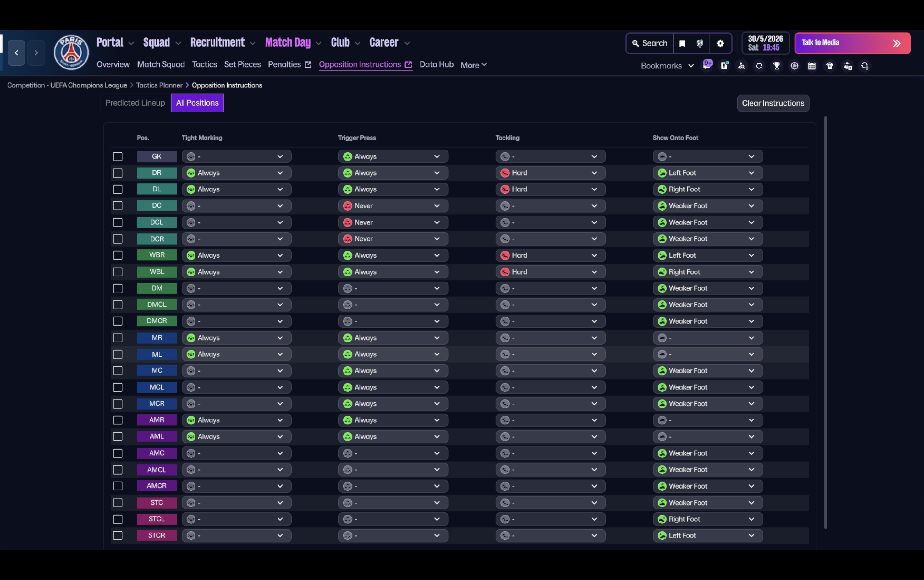Viewport: 924px width, 580px height.
Task: Open STCL Show Onto Foot dropdown
Action: tap(707, 519)
